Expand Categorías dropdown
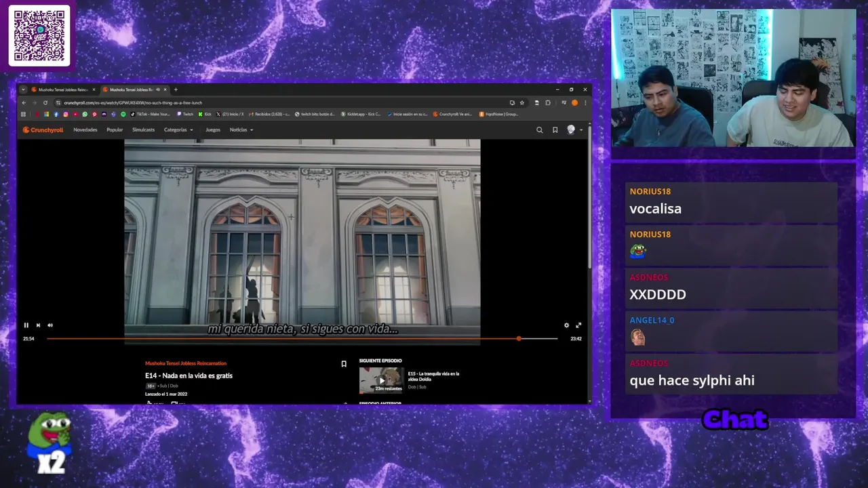This screenshot has height=488, width=868. pos(178,129)
